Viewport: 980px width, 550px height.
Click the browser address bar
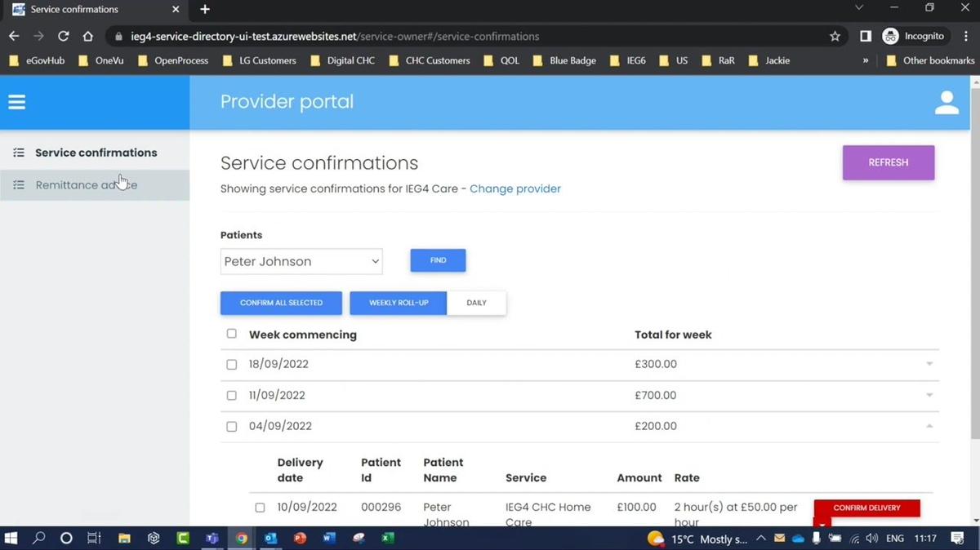[x=408, y=36]
